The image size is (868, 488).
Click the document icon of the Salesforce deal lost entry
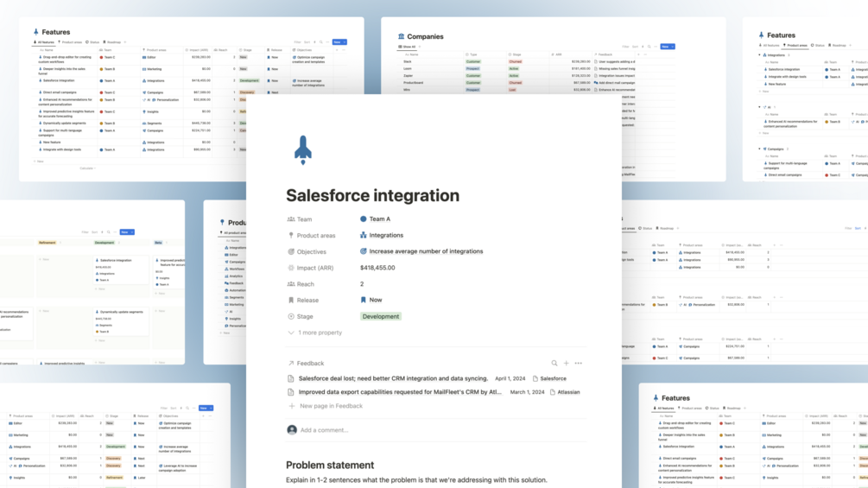point(290,378)
